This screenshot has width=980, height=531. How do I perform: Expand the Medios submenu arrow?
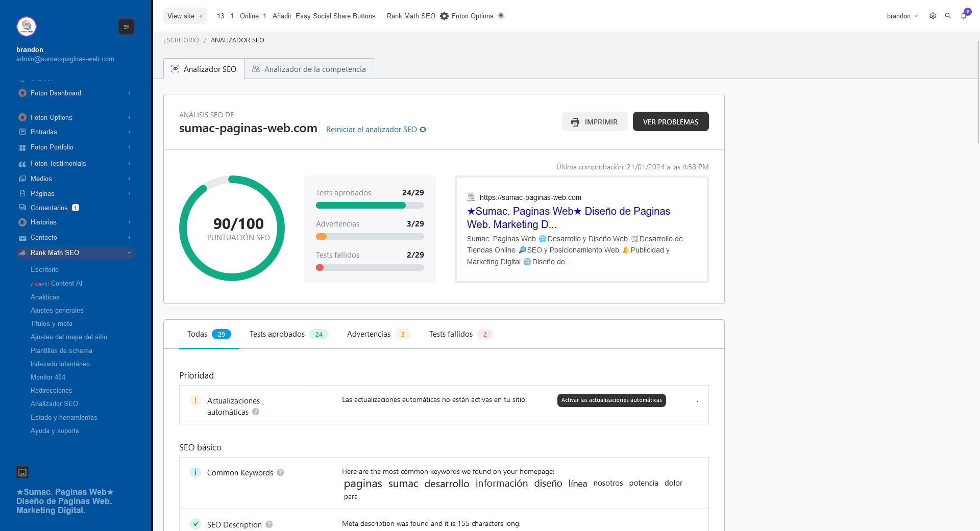tap(129, 179)
